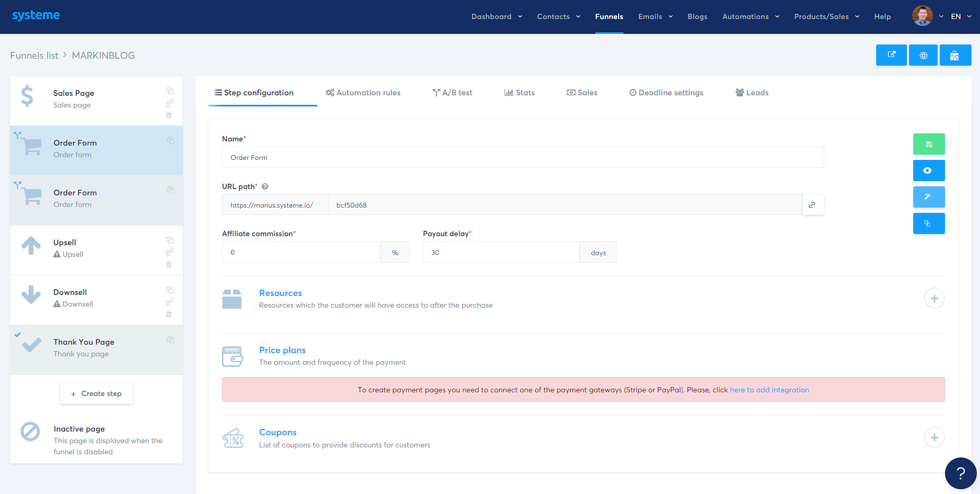
Task: Delete the Upsell step using trash icon
Action: tap(169, 264)
